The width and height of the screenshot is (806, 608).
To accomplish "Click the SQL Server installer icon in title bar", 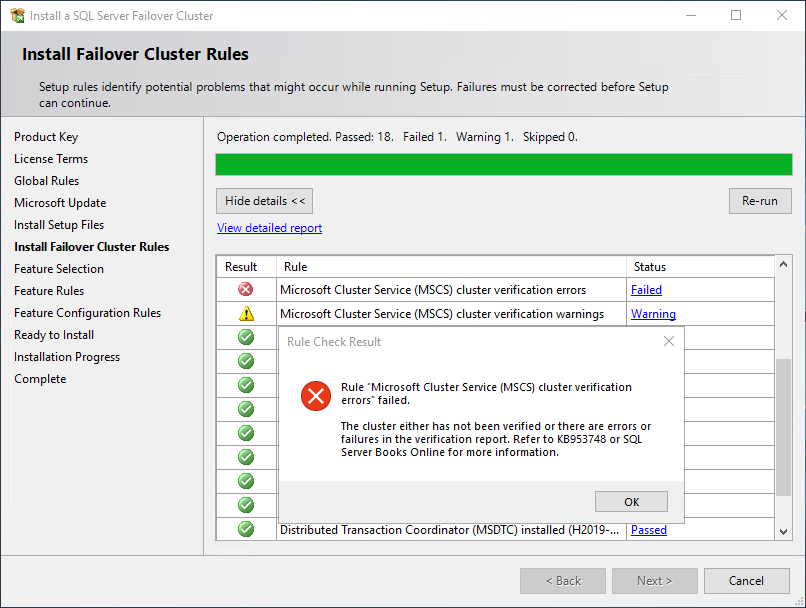I will (16, 15).
